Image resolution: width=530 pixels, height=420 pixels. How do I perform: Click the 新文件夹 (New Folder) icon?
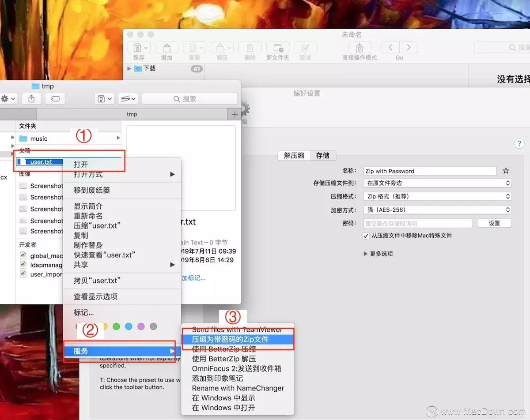pos(277,48)
